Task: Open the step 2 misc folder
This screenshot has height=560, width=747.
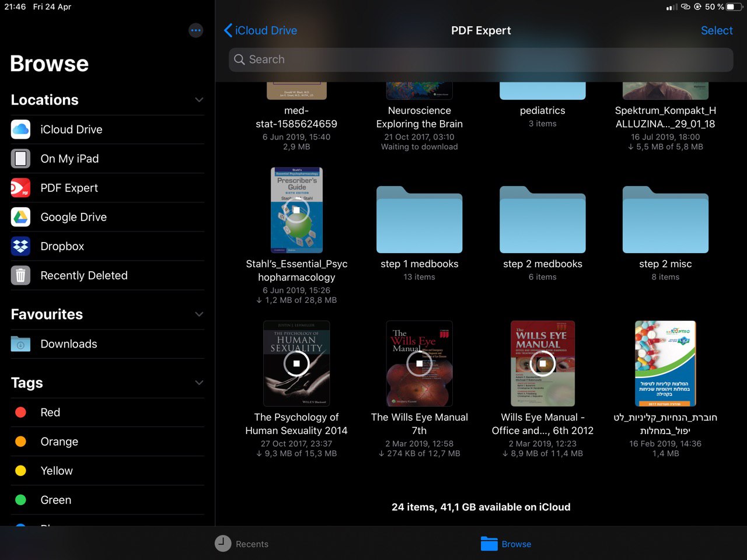Action: coord(665,219)
